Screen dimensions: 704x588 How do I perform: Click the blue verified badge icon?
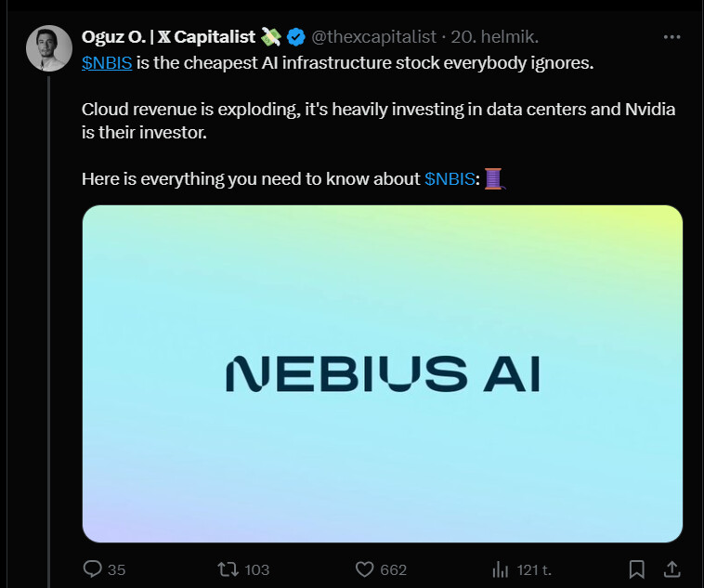pyautogui.click(x=296, y=37)
